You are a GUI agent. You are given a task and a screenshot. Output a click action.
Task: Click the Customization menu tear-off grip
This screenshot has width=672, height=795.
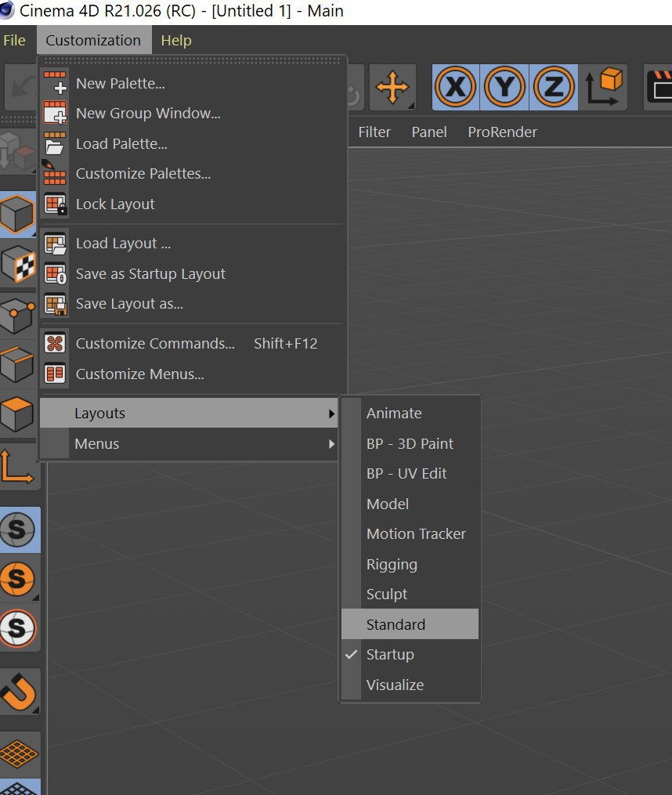193,60
